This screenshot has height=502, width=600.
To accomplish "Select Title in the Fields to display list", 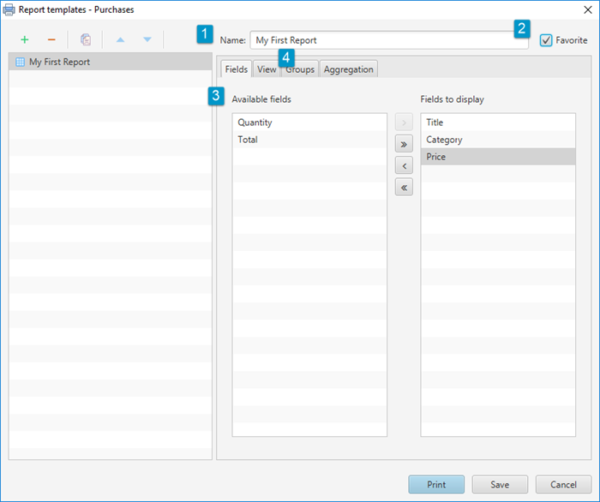I will (498, 122).
